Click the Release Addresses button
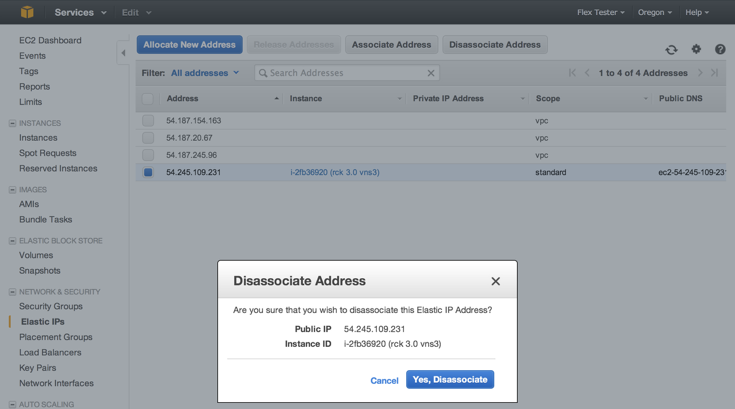This screenshot has width=735, height=409. coord(294,45)
